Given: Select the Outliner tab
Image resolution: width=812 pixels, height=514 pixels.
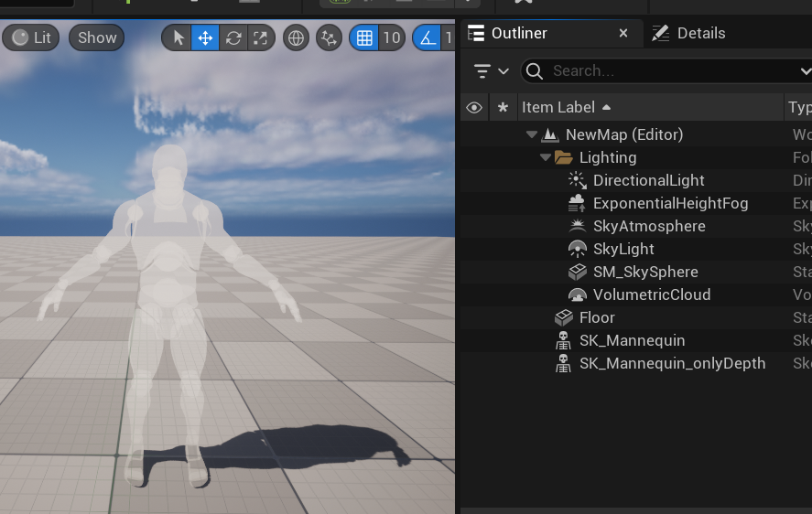Looking at the screenshot, I should pos(518,33).
